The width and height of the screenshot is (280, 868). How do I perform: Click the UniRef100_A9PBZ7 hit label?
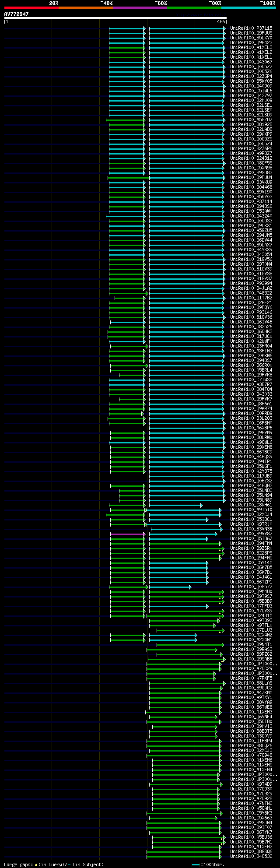coord(251,154)
